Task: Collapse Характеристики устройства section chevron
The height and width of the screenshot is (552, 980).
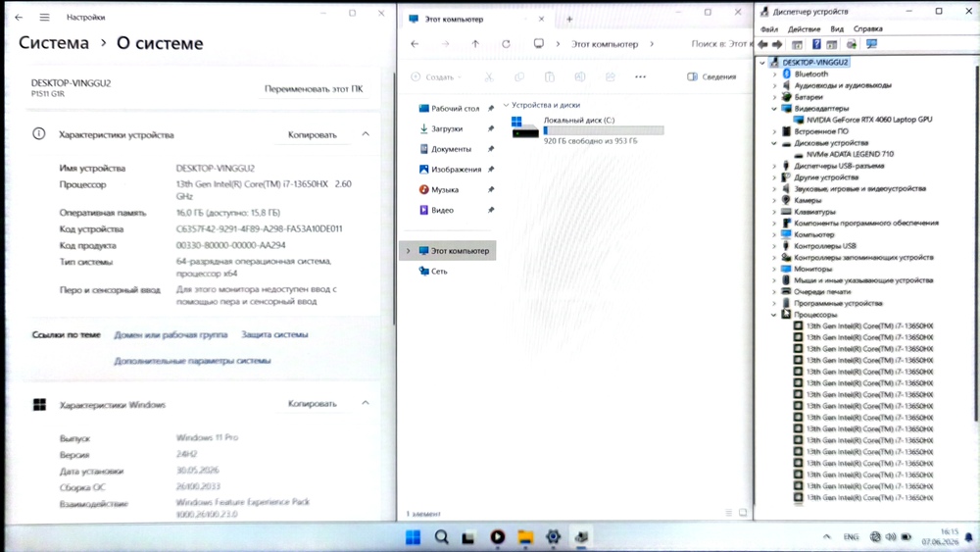Action: [x=366, y=134]
